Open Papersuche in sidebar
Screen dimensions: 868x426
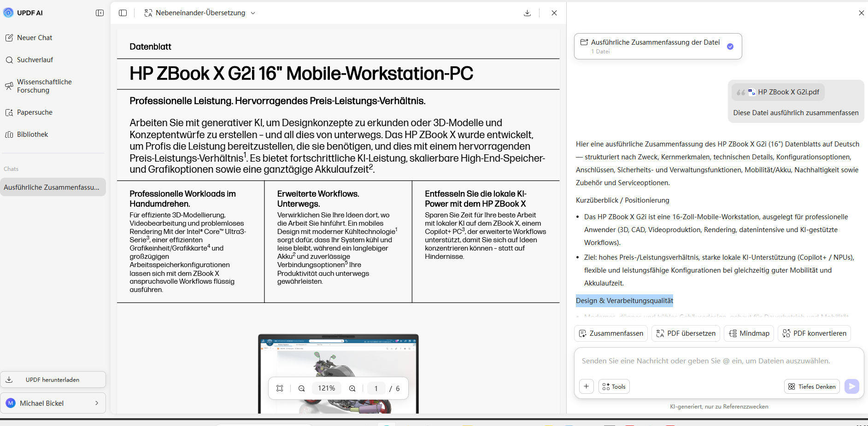click(35, 112)
